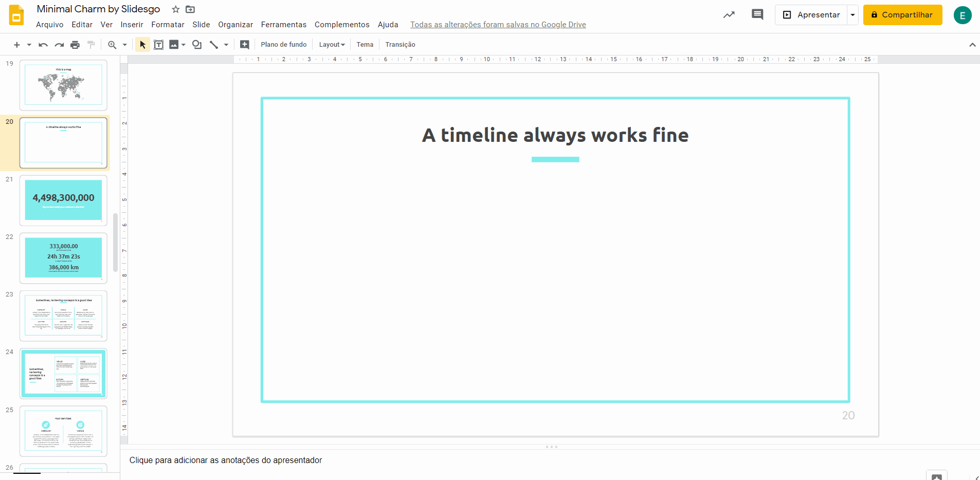This screenshot has height=480, width=980.
Task: Open the Formatar menu
Action: pyautogui.click(x=168, y=25)
